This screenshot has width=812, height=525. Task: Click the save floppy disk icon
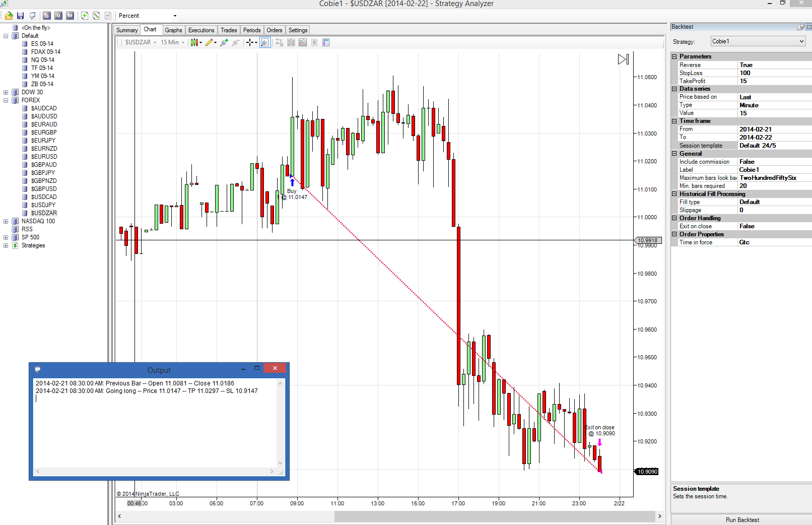coord(21,16)
